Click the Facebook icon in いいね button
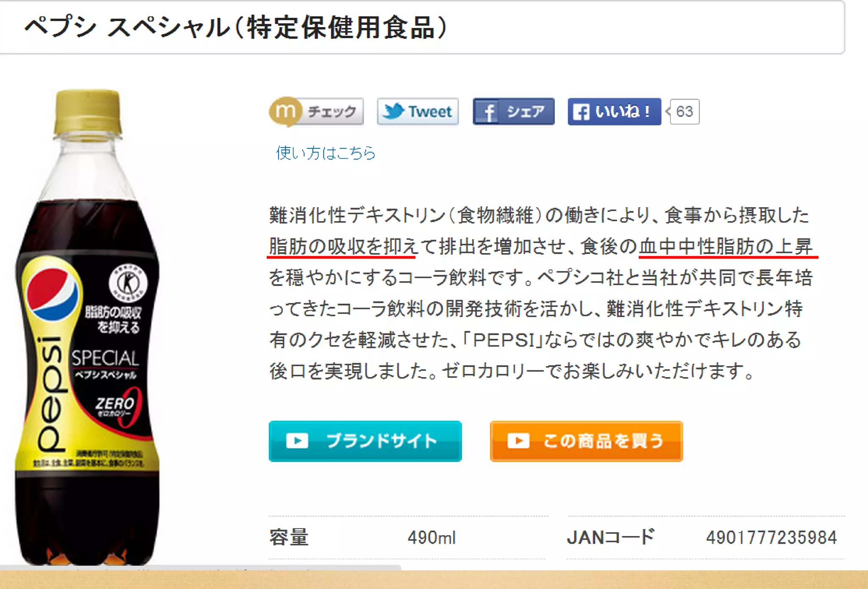Viewport: 868px width, 589px height. (581, 112)
